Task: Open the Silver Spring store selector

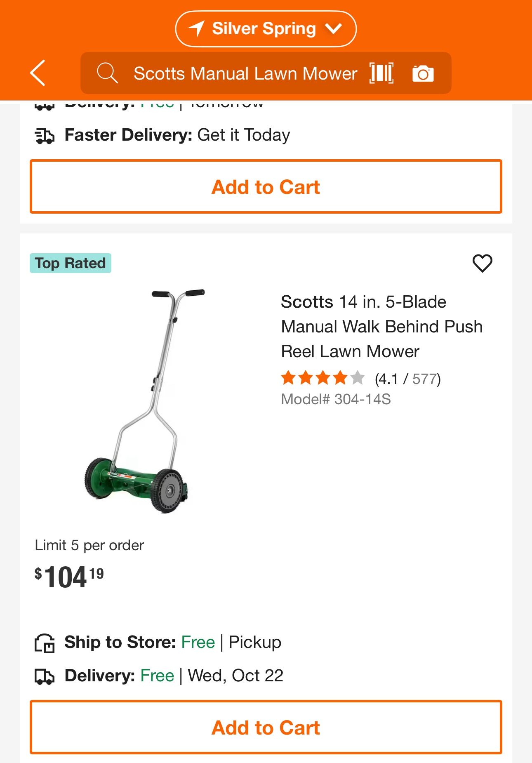Action: (265, 28)
